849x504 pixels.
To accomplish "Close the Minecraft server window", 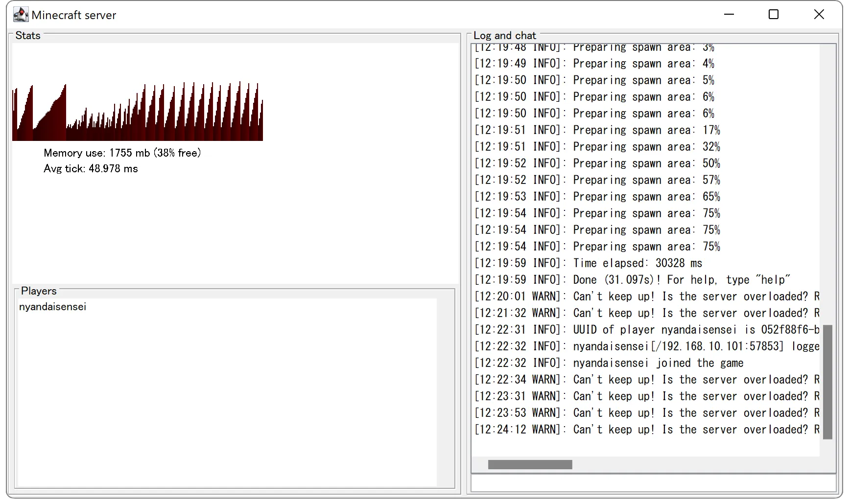I will 819,15.
